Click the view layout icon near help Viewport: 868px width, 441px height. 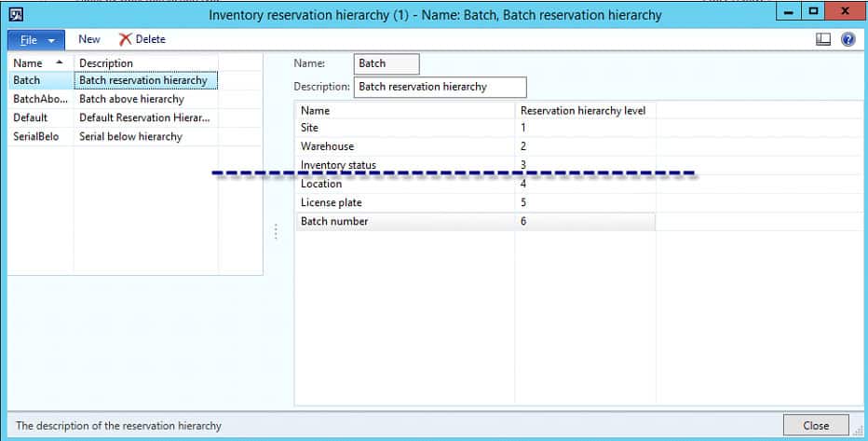[x=823, y=39]
